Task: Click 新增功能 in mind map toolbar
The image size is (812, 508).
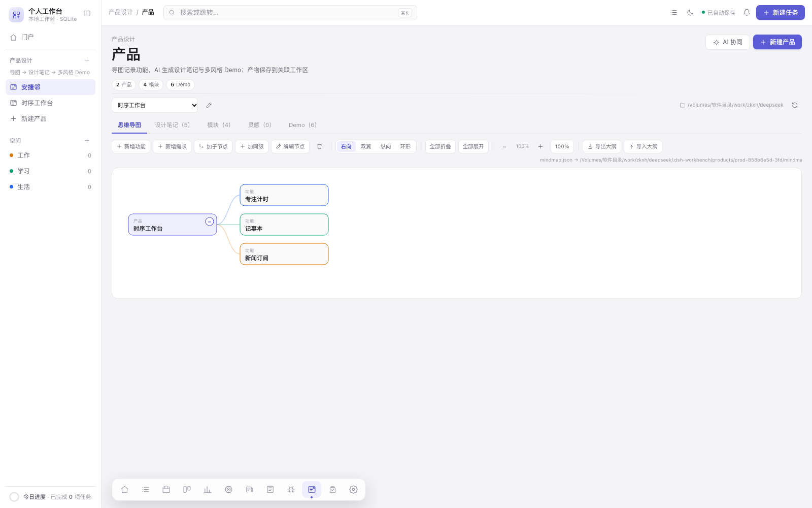Action: pos(131,147)
